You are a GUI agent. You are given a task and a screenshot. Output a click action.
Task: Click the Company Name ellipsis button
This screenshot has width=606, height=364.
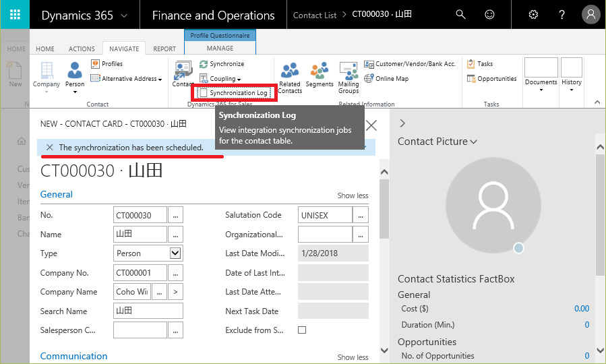pyautogui.click(x=159, y=292)
